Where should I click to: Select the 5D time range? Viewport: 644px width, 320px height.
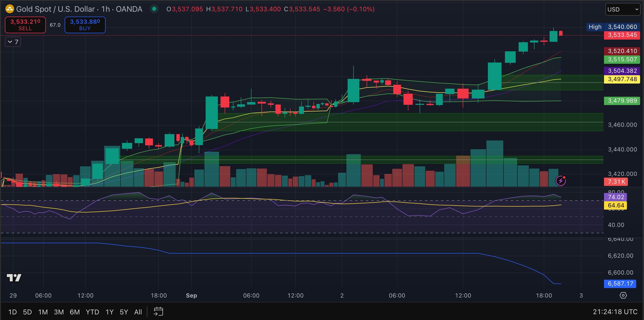(27, 312)
